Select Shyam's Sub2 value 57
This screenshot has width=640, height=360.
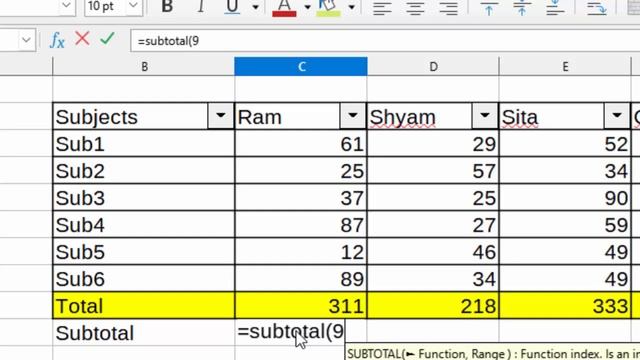click(x=433, y=171)
